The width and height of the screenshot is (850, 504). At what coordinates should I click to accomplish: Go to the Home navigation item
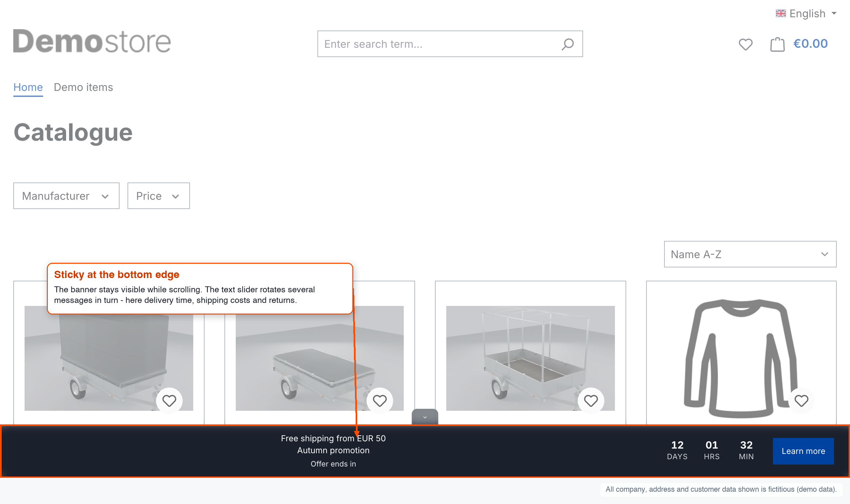[28, 87]
